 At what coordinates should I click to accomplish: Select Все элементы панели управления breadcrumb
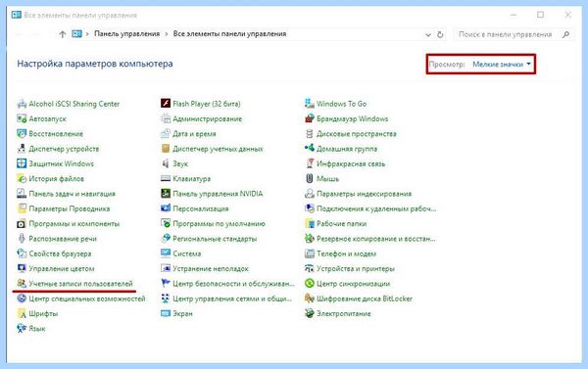click(x=229, y=33)
